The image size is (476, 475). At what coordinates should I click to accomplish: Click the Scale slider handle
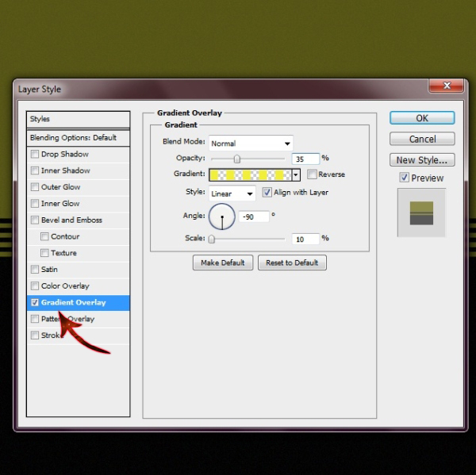[x=212, y=239]
